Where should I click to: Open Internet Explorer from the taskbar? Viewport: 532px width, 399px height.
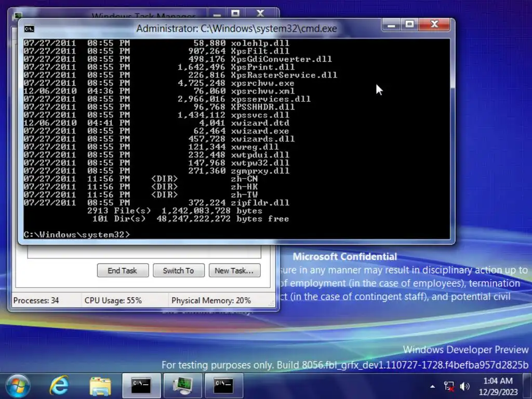59,386
